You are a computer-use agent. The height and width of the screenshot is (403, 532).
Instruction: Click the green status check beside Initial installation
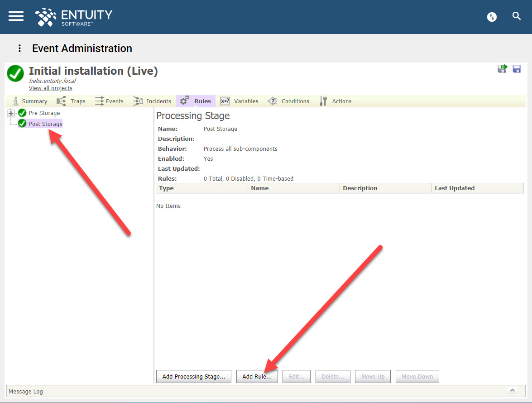15,73
